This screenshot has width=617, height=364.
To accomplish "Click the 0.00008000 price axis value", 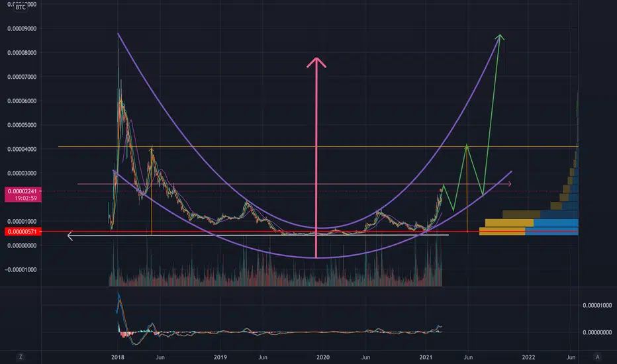I will tap(22, 53).
